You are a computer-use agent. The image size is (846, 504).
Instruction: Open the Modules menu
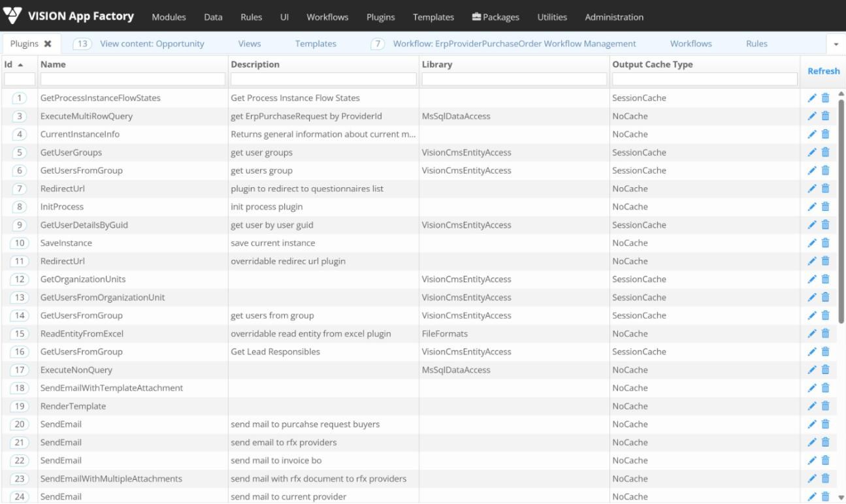click(169, 17)
